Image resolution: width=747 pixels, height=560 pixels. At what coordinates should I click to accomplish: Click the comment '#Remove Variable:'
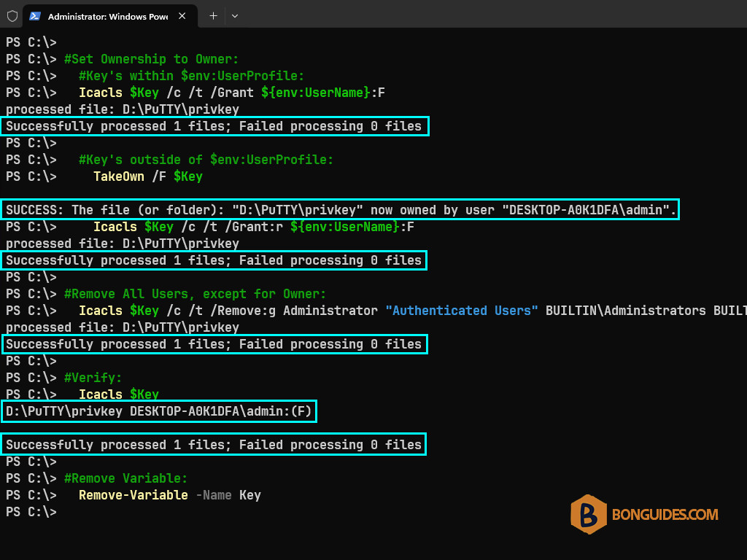pyautogui.click(x=125, y=478)
